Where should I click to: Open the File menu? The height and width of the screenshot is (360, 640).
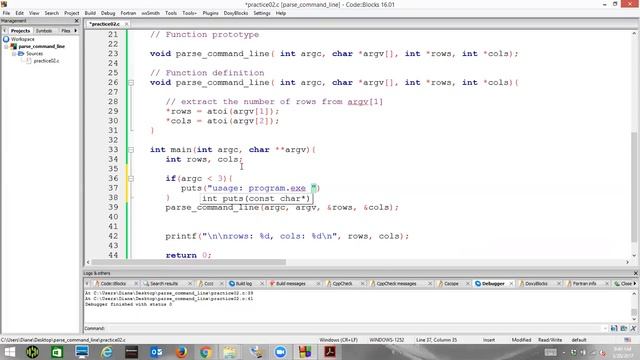[6, 13]
